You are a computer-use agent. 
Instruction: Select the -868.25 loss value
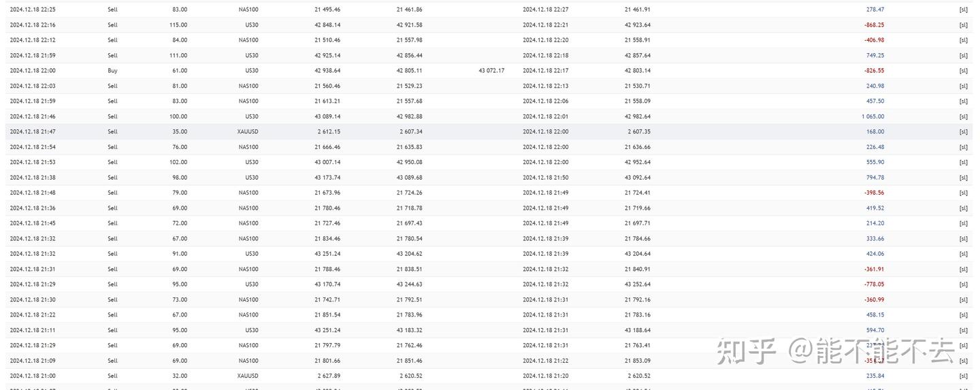874,25
